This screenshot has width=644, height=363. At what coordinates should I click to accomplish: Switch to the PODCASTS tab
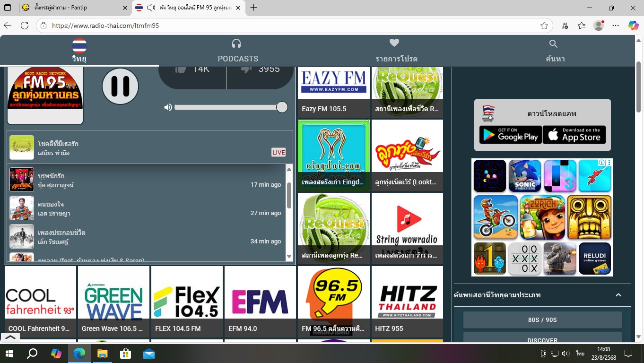pyautogui.click(x=237, y=51)
